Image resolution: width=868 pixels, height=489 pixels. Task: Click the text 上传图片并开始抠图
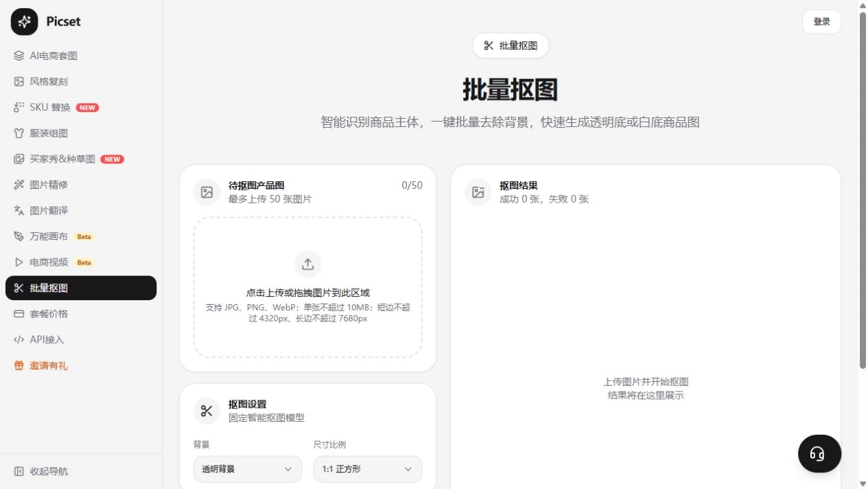646,382
